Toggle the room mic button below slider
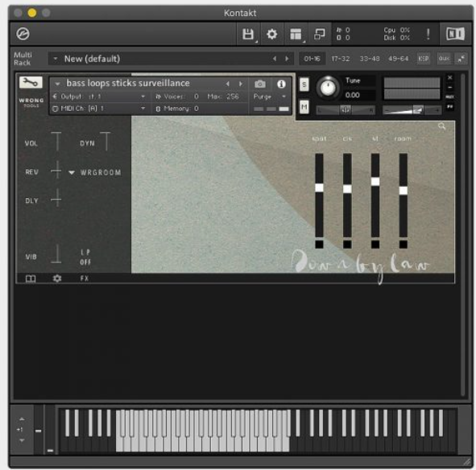Image resolution: width=476 pixels, height=470 pixels. tap(404, 244)
